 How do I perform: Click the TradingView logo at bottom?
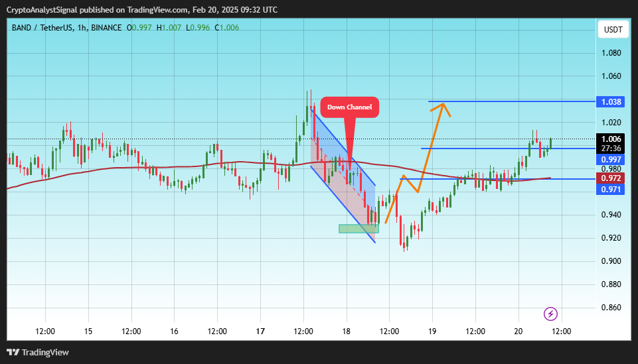[x=38, y=352]
